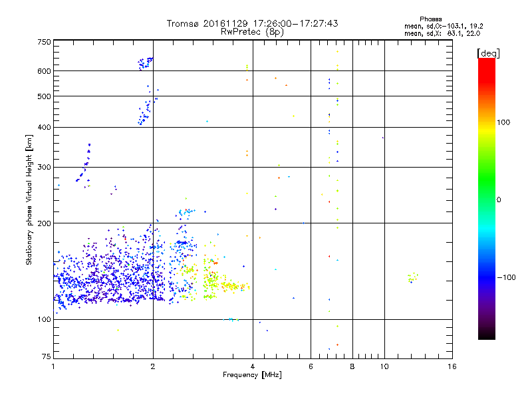Click the '200' y-axis tick label
The height and width of the screenshot is (399, 532).
coord(44,223)
